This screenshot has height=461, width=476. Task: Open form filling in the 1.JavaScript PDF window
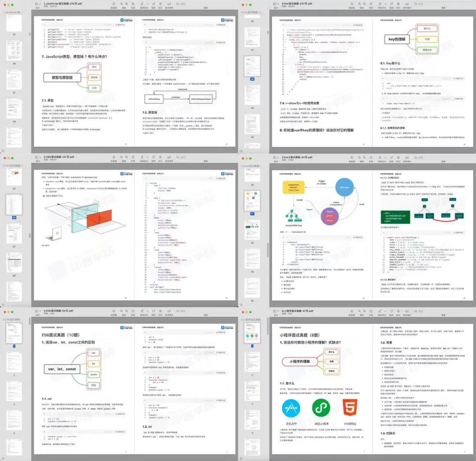169,4
